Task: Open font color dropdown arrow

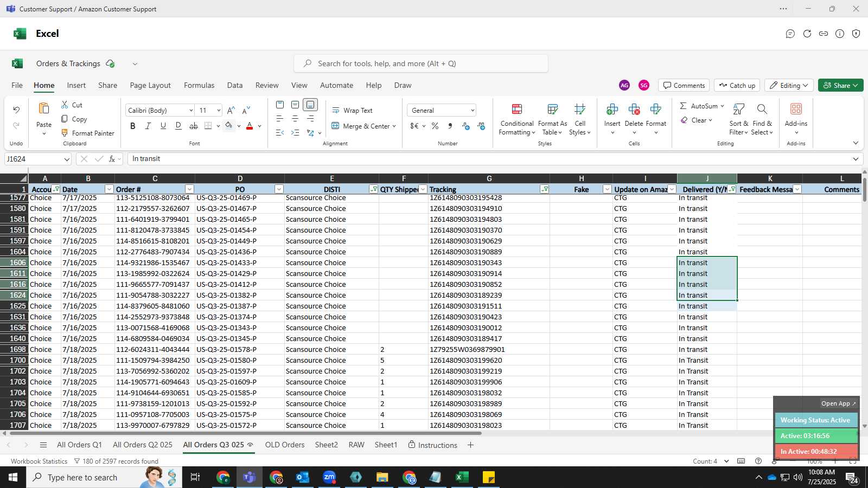Action: (260, 126)
